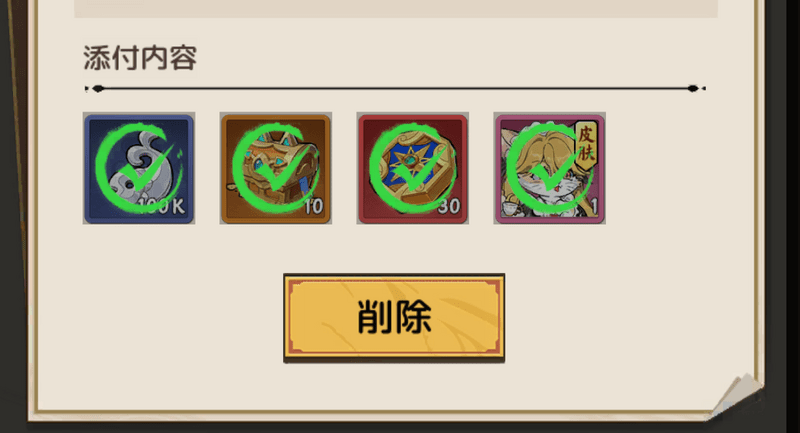Select the silver fish currency reward
Screen dimensions: 800x433
[x=139, y=168]
